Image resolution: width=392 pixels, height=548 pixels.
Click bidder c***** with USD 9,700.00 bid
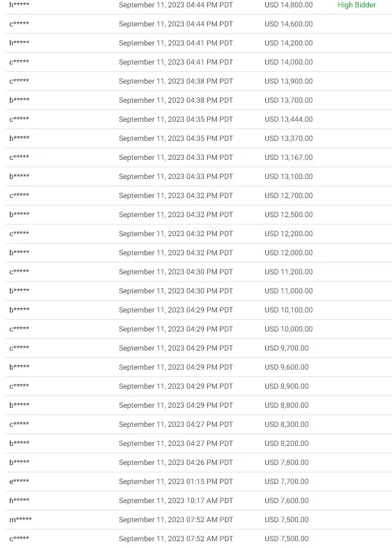19,348
